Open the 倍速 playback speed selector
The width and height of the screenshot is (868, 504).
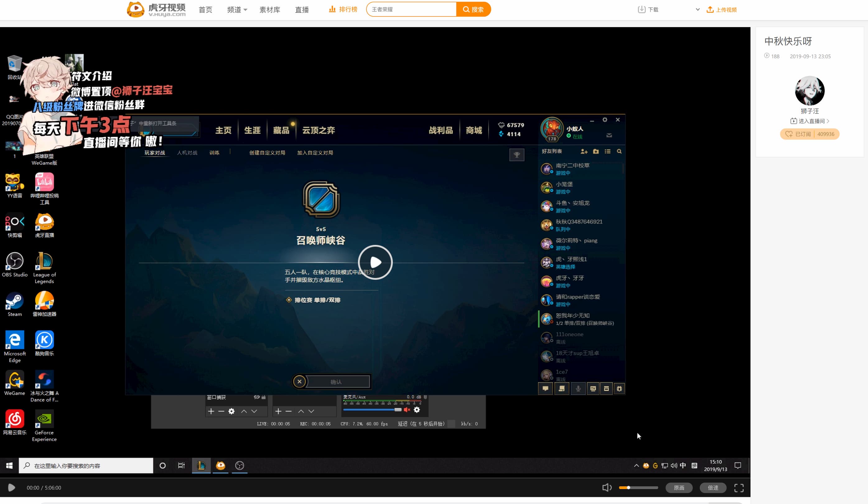(x=713, y=488)
